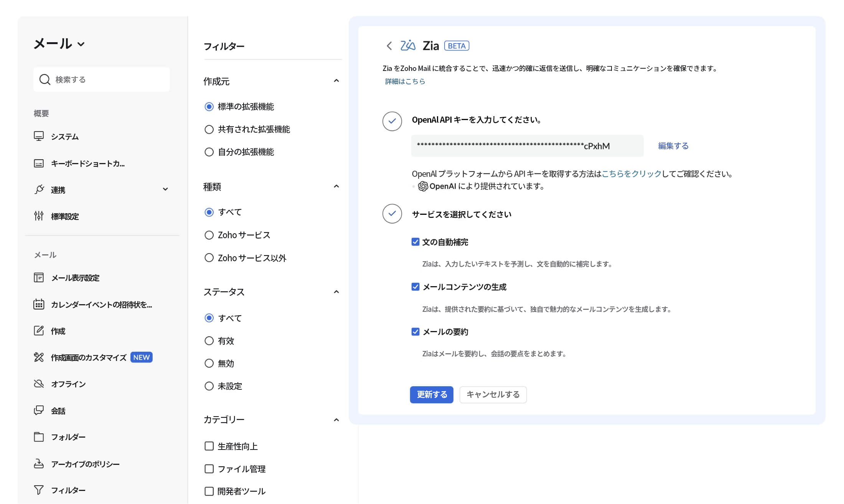This screenshot has width=844, height=504.
Task: Click the 標準設定 sliders icon
Action: click(39, 216)
